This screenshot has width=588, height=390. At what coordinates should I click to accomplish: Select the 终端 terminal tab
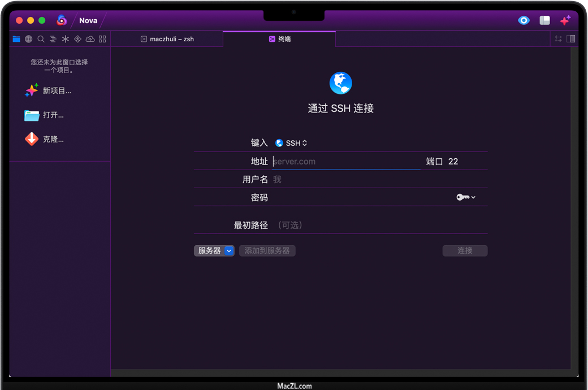click(x=279, y=39)
